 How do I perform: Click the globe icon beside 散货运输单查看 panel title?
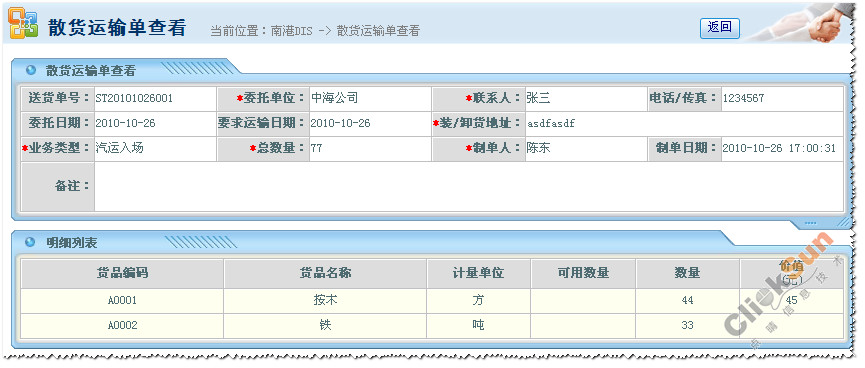click(31, 70)
